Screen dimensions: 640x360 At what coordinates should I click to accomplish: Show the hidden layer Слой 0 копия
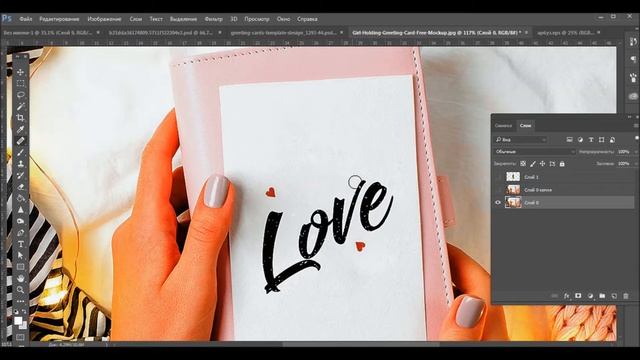coord(498,190)
